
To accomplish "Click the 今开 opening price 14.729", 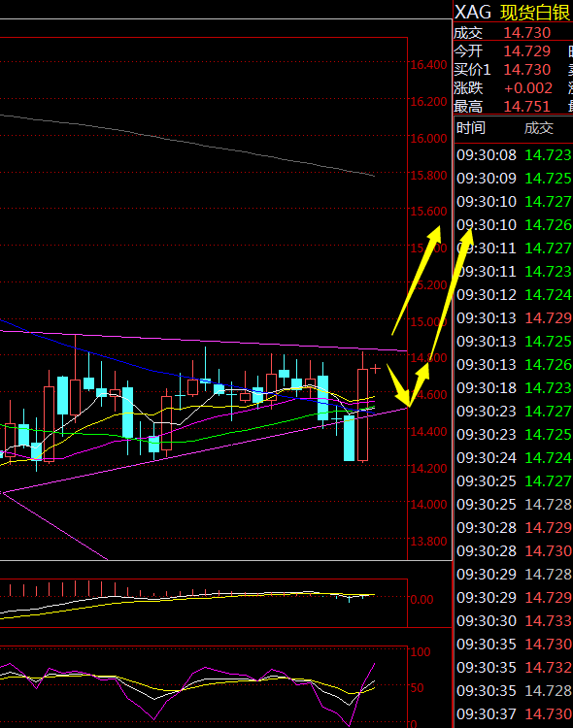I will click(527, 51).
